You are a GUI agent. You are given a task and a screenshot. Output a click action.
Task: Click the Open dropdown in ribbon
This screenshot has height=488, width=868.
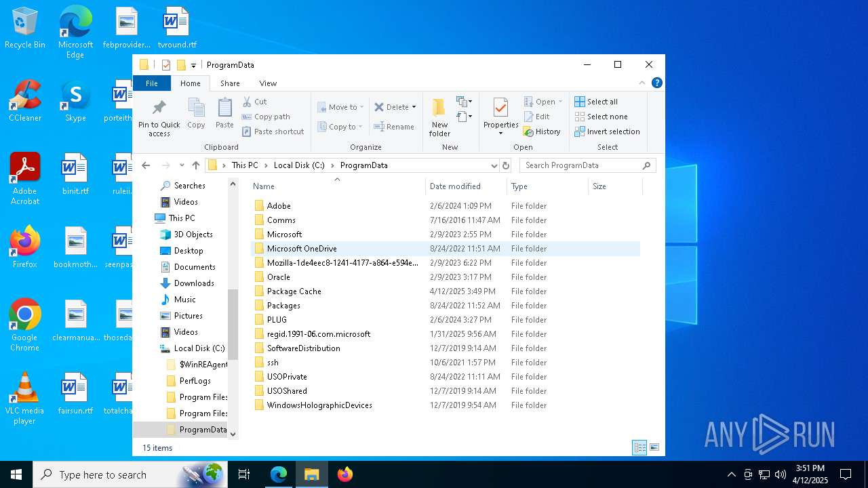(543, 102)
